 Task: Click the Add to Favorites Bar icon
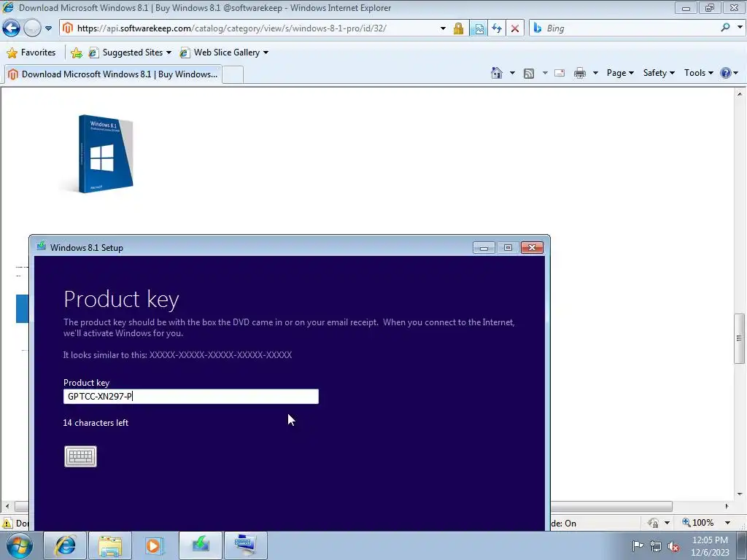point(76,52)
